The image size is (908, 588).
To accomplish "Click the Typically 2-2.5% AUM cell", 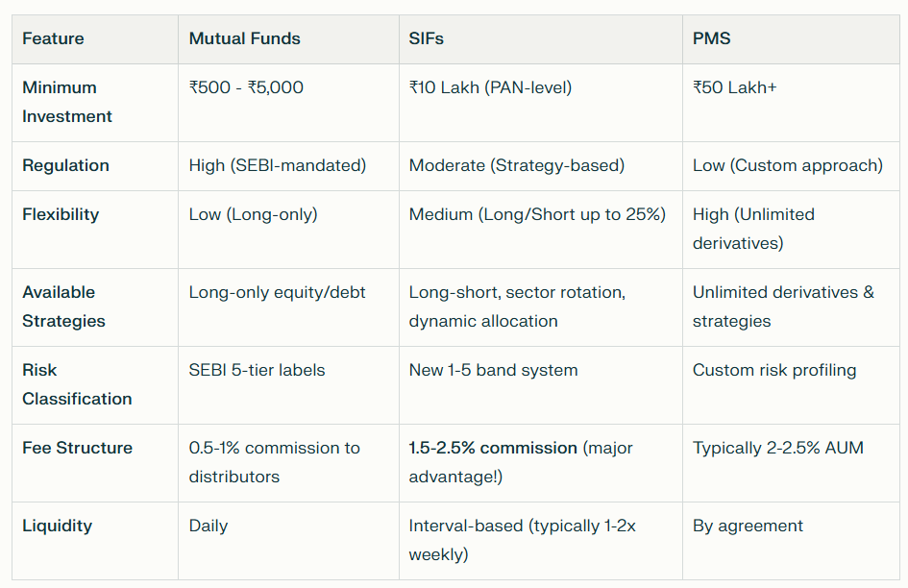I will tap(777, 448).
